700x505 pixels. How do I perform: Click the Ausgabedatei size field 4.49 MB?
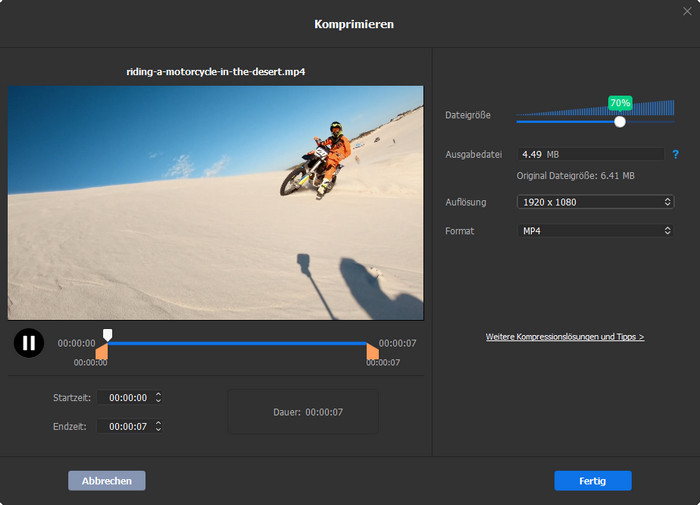coord(590,154)
